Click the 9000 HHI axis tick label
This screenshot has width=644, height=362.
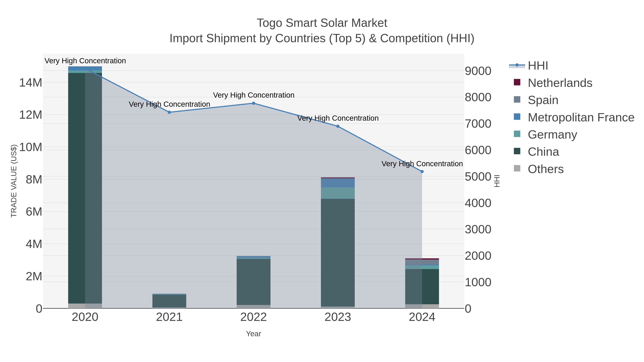(478, 71)
